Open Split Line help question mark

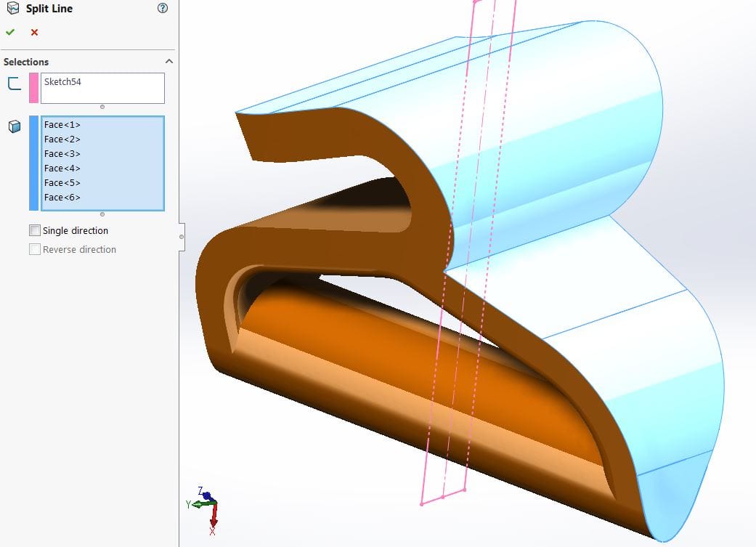tap(162, 9)
